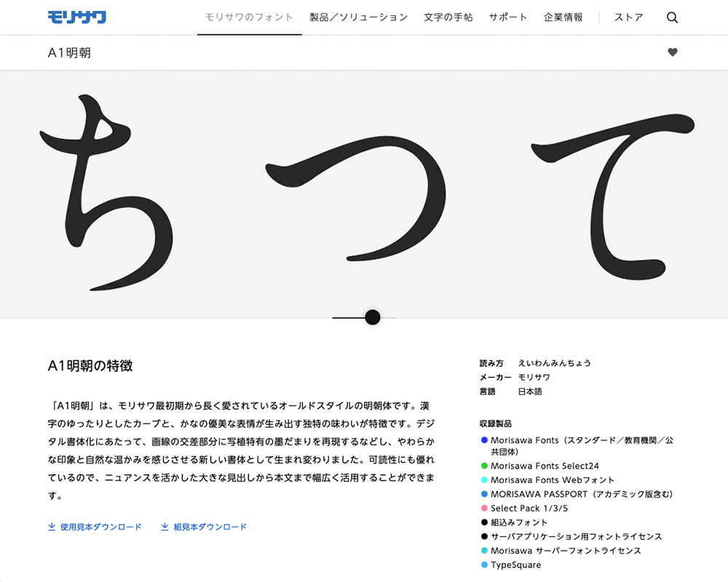Click the green dot beside Select24
Image resolution: width=728 pixels, height=582 pixels.
pyautogui.click(x=484, y=466)
